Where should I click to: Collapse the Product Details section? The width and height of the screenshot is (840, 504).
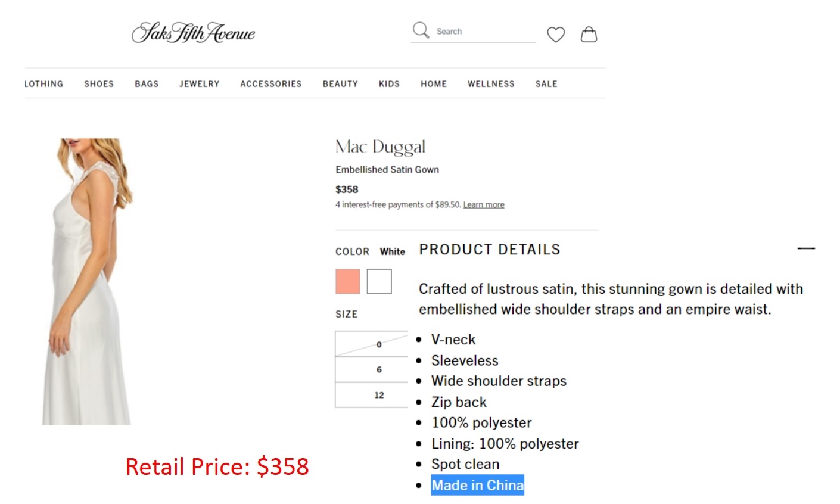coord(805,248)
